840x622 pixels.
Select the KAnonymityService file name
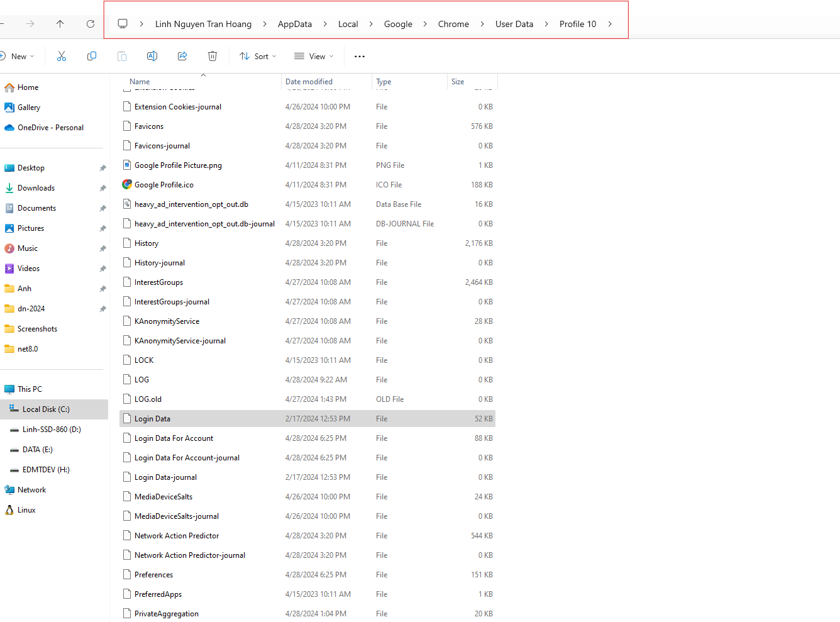click(167, 321)
